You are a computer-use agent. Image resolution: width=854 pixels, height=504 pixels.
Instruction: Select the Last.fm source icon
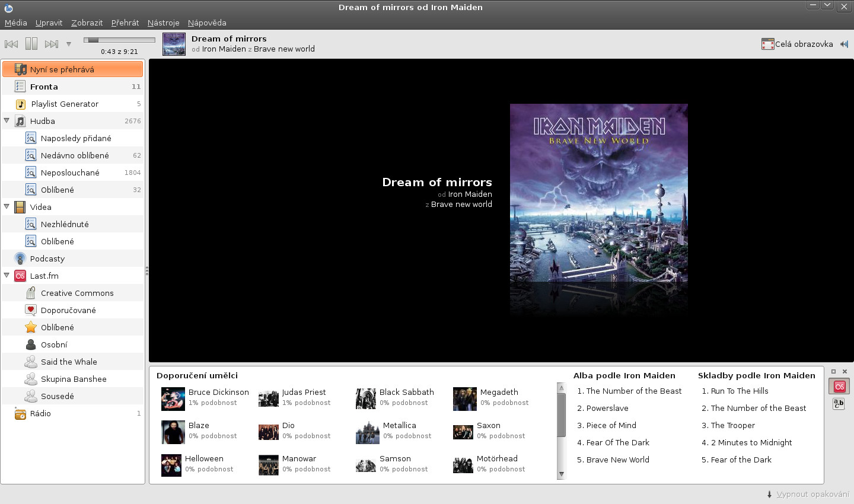(20, 276)
